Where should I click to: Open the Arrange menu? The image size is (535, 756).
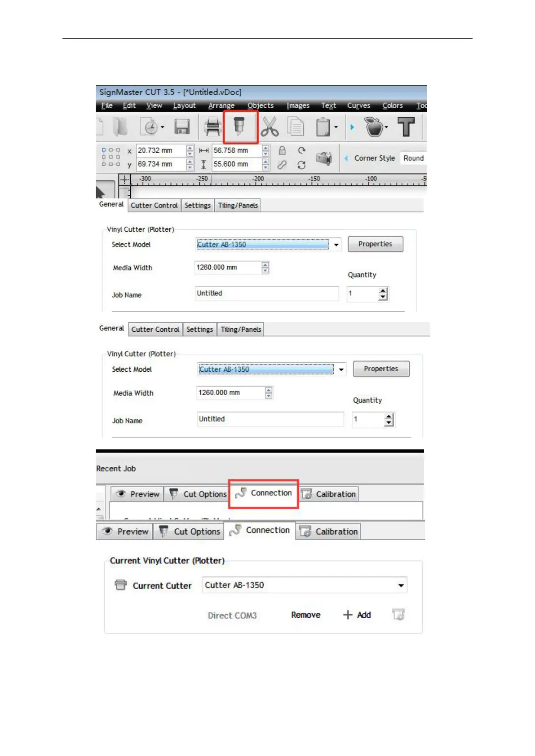pyautogui.click(x=221, y=105)
